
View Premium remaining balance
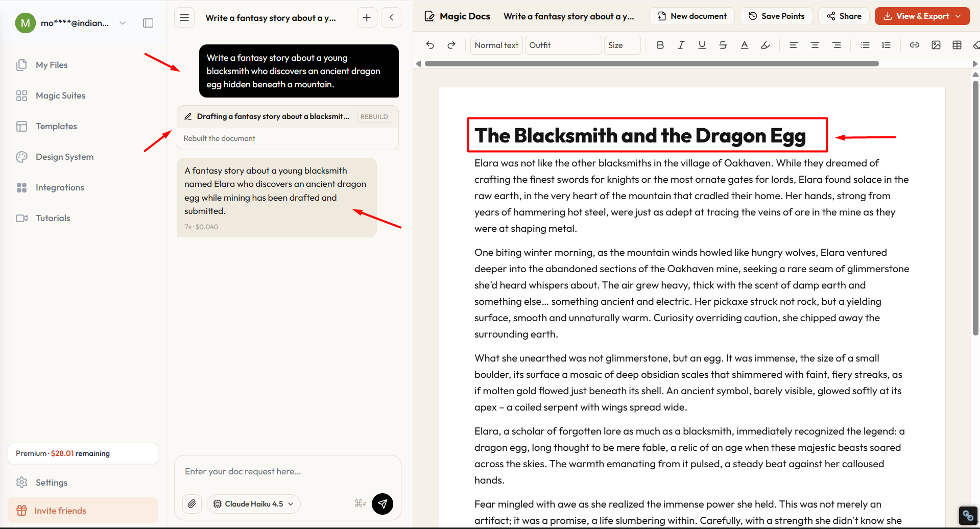[x=83, y=453]
